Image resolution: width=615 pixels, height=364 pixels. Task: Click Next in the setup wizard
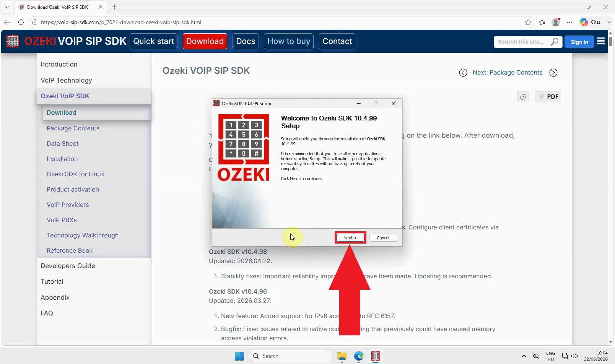(x=350, y=238)
